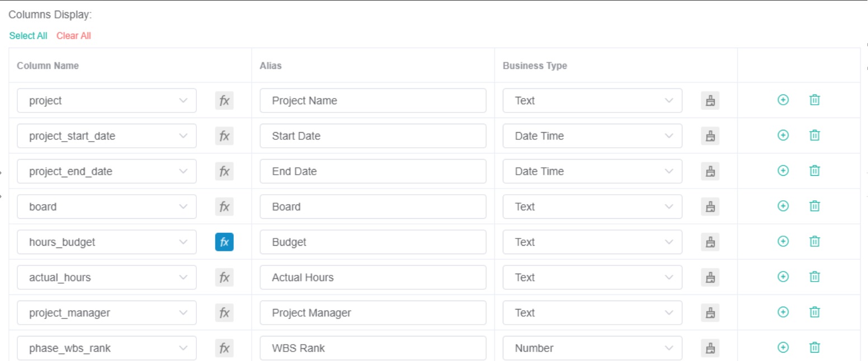
Task: Insert a row after the Budget entry
Action: click(783, 241)
